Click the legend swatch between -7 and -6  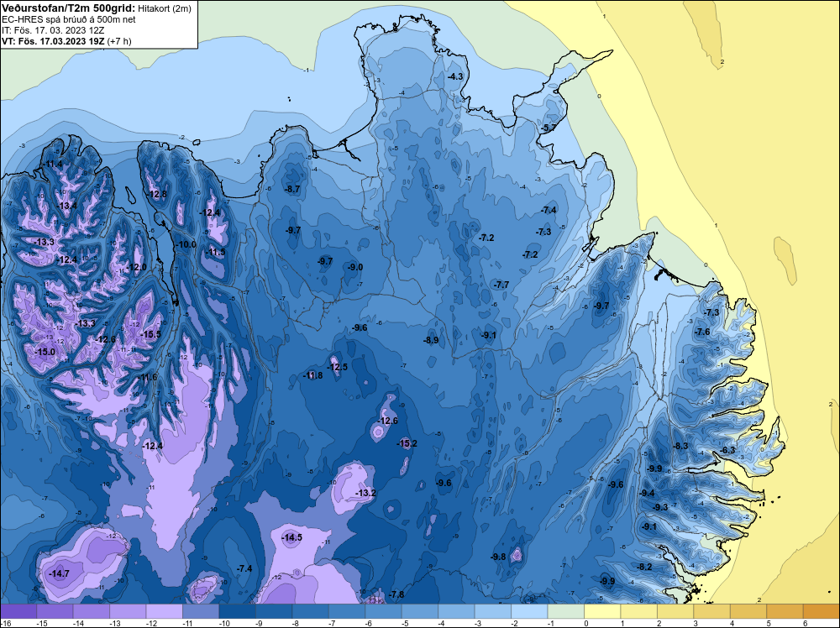click(x=347, y=611)
